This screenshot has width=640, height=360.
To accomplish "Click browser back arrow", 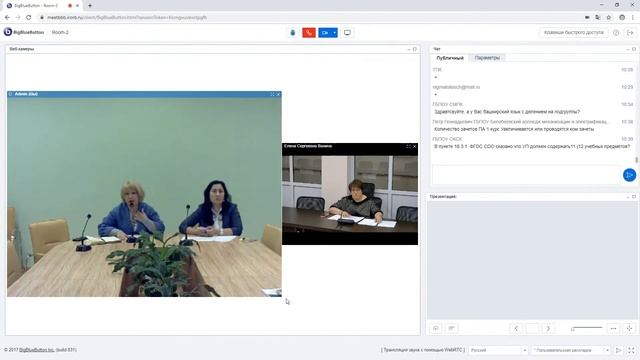I will [7, 17].
